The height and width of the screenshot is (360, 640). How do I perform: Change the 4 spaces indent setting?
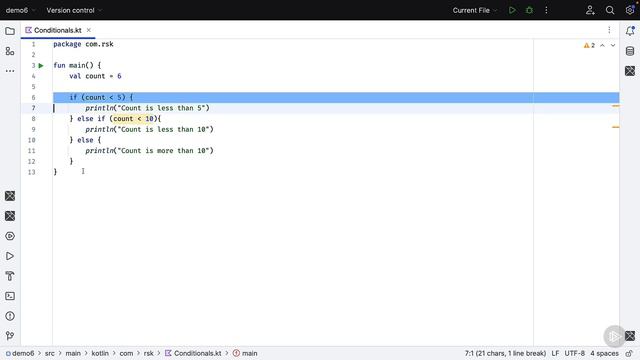604,353
